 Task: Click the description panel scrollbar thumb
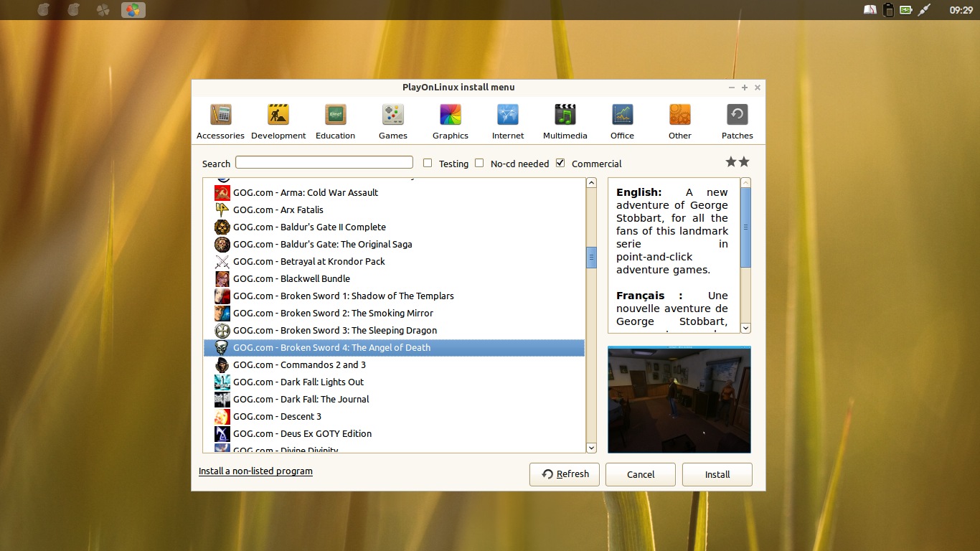coord(746,227)
